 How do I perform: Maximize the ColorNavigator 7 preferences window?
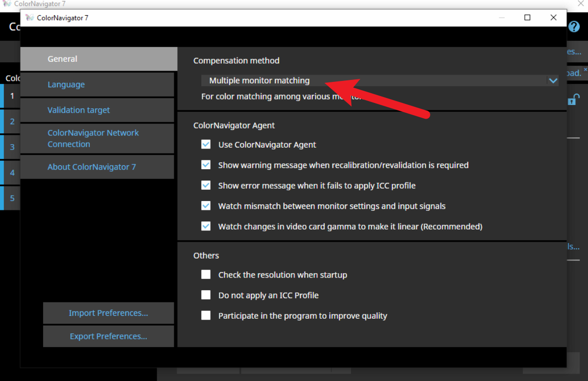tap(527, 18)
